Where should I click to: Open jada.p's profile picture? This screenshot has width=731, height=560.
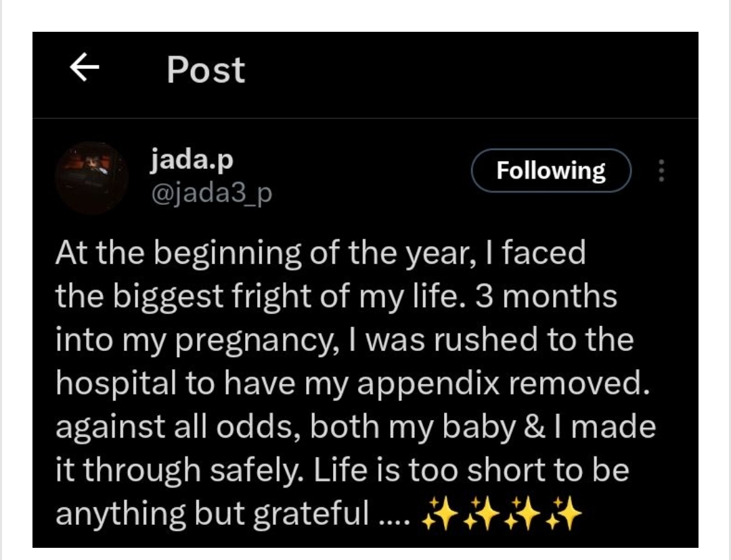point(92,177)
